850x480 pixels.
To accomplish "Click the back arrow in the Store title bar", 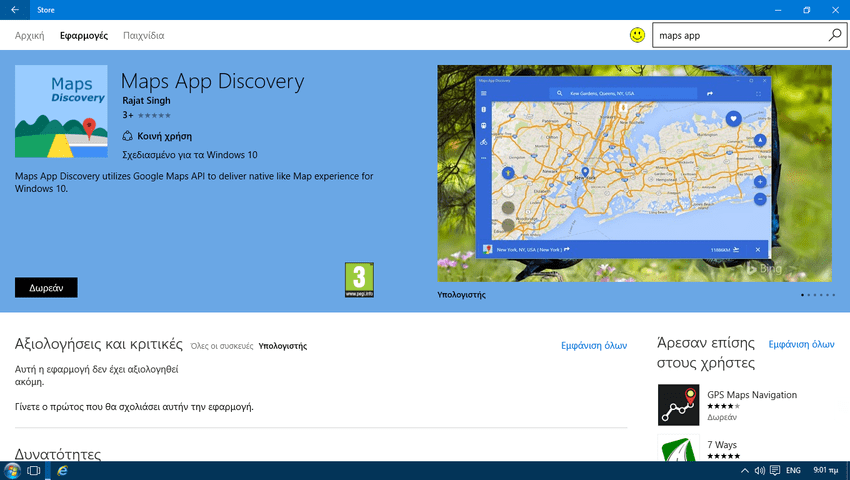I will (14, 10).
